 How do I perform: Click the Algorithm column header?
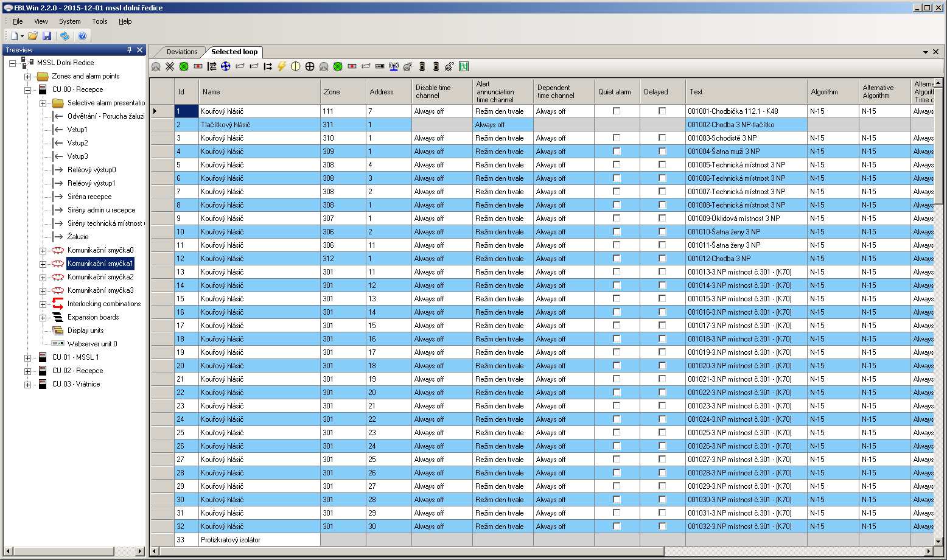[x=833, y=92]
